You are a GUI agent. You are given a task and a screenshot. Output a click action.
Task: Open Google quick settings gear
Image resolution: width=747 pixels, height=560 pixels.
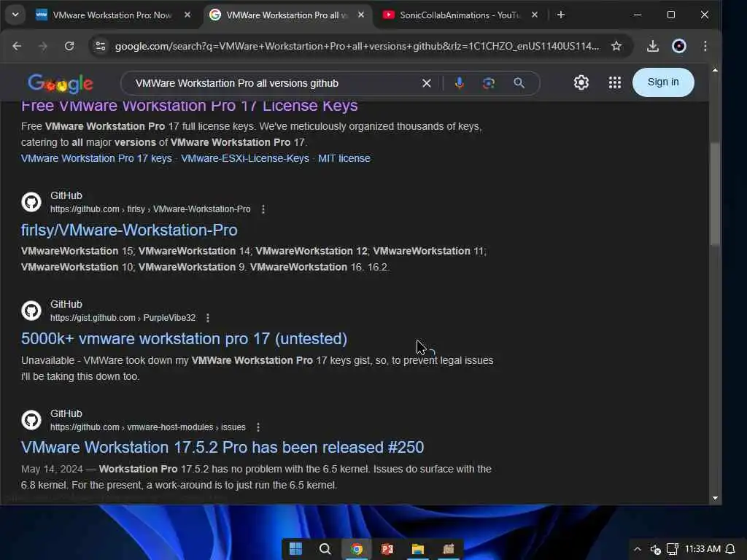[581, 82]
